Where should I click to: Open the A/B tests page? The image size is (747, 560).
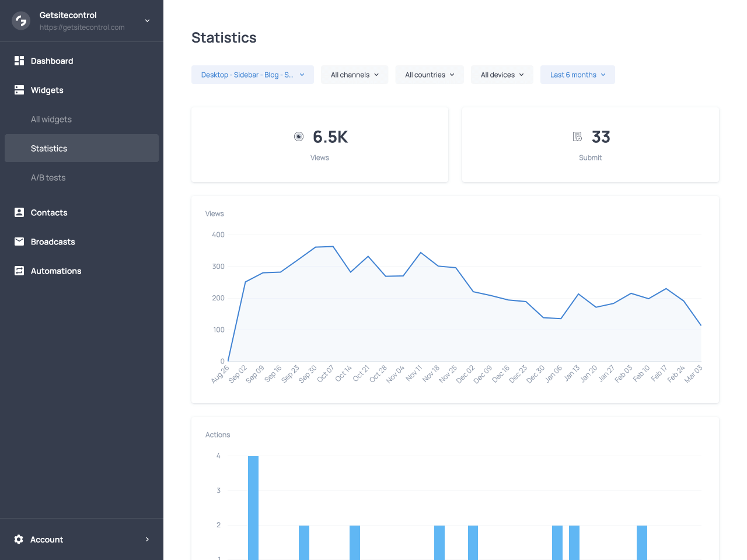48,177
